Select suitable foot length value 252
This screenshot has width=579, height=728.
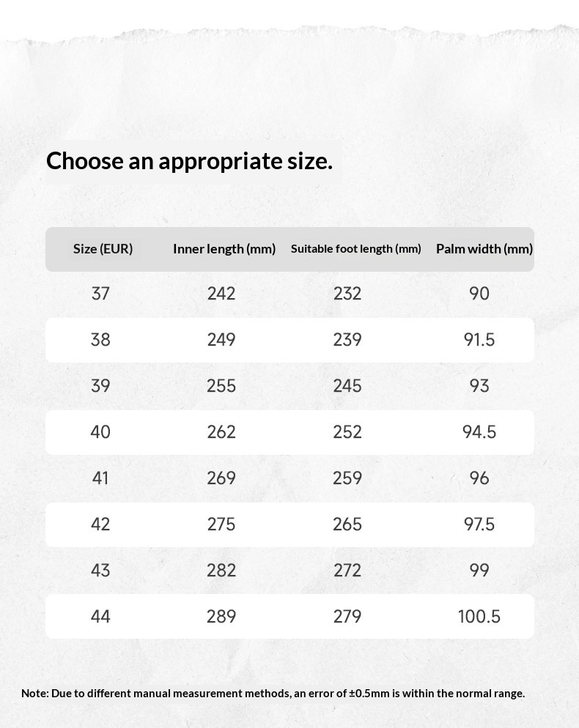point(347,432)
